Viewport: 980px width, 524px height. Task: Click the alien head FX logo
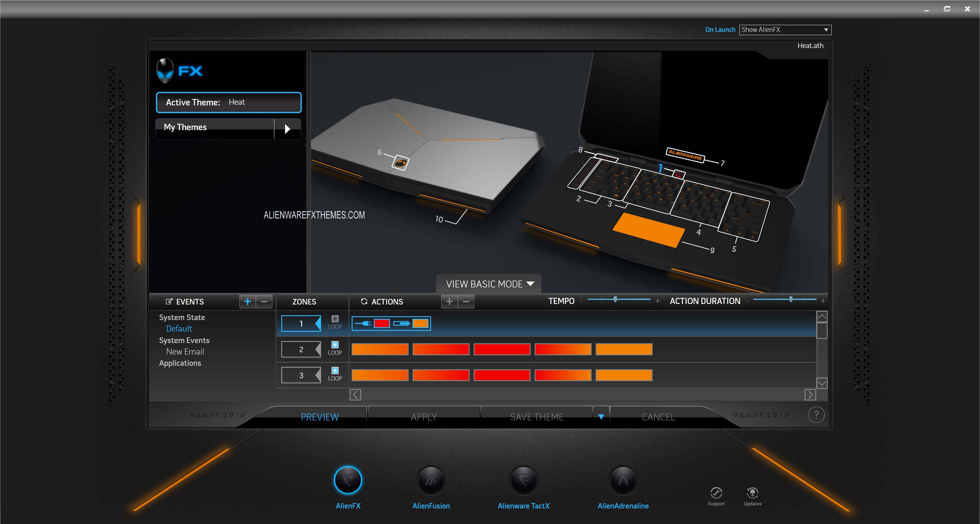point(165,70)
